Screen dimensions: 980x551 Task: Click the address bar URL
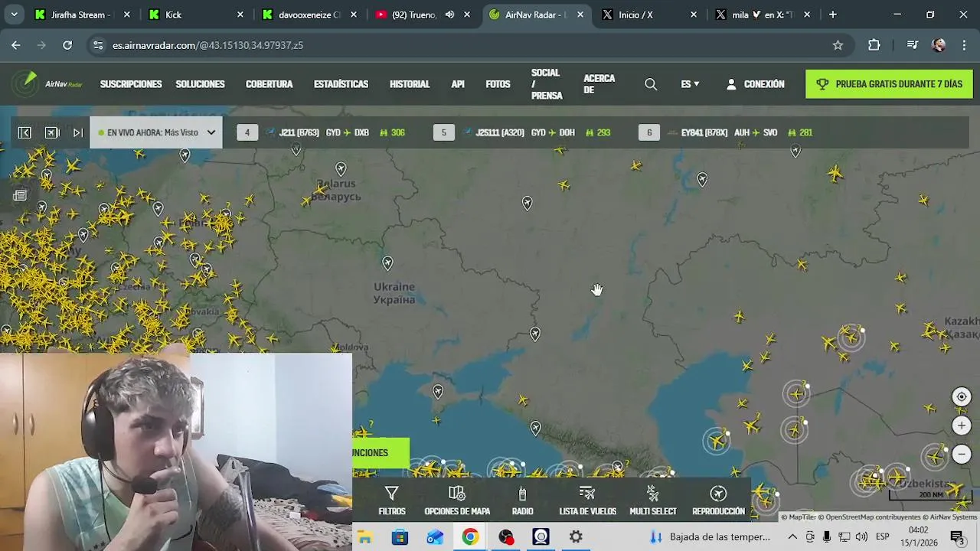[x=207, y=45]
